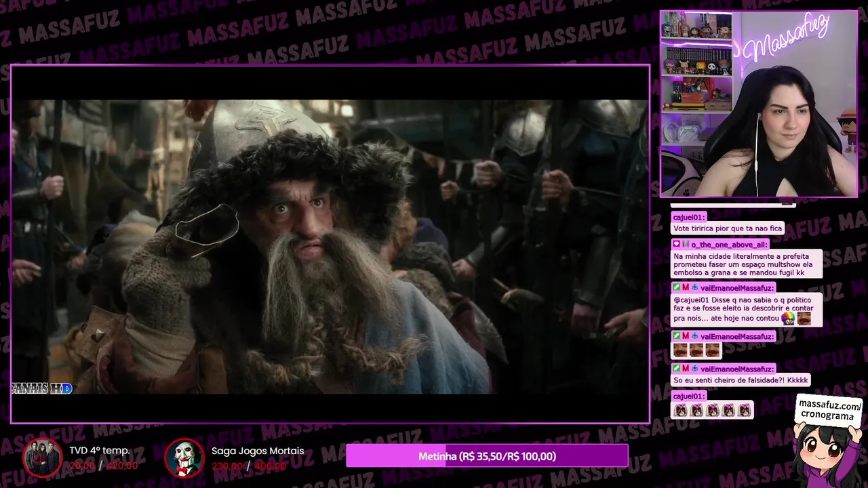Image resolution: width=868 pixels, height=488 pixels.
Task: Click the 230,00 value under Saga Jogos Mortais
Action: 227,466
